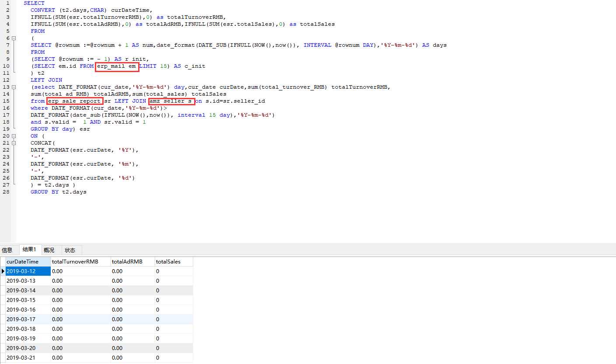Click line number 28 in the gutter
Viewport: 616px width, 364px height.
click(6, 192)
